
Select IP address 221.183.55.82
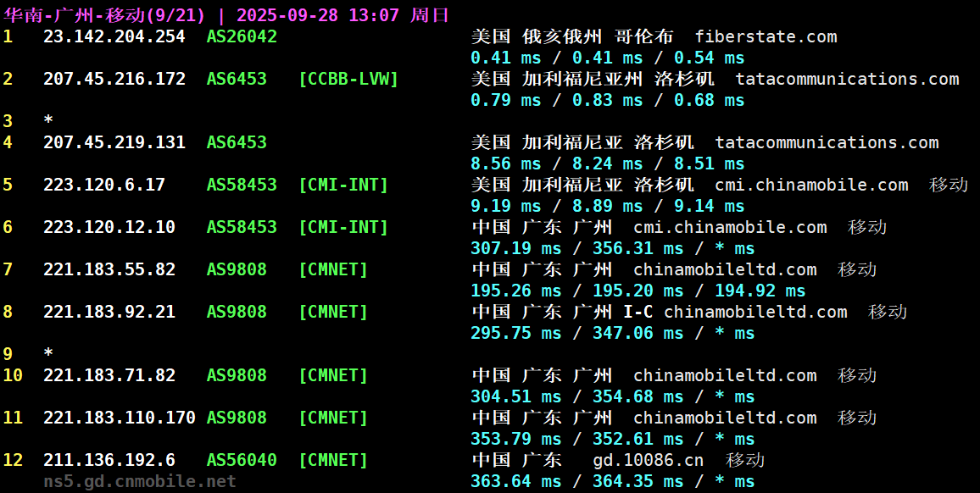tap(109, 269)
